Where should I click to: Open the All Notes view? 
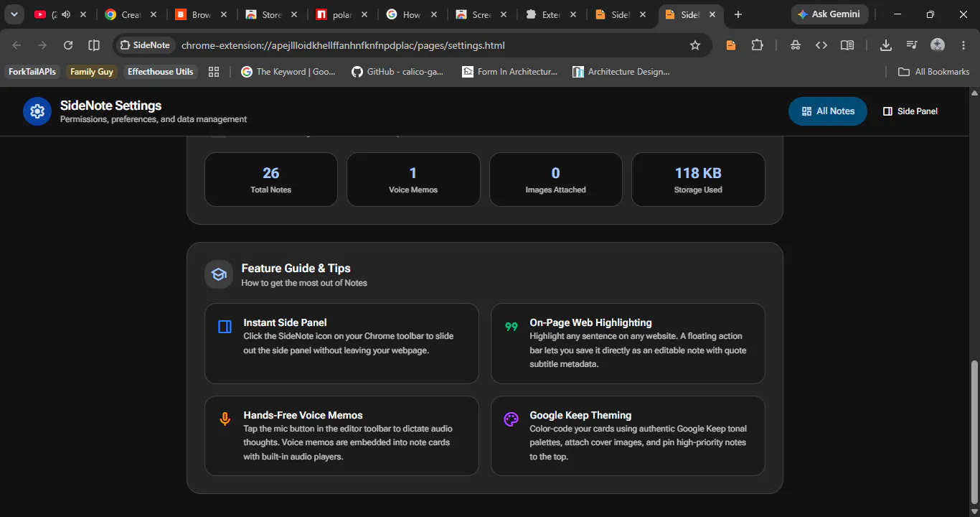[827, 111]
